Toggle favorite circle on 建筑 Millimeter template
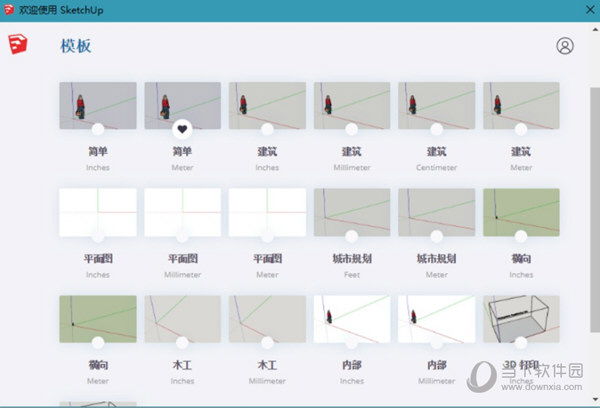 click(351, 130)
